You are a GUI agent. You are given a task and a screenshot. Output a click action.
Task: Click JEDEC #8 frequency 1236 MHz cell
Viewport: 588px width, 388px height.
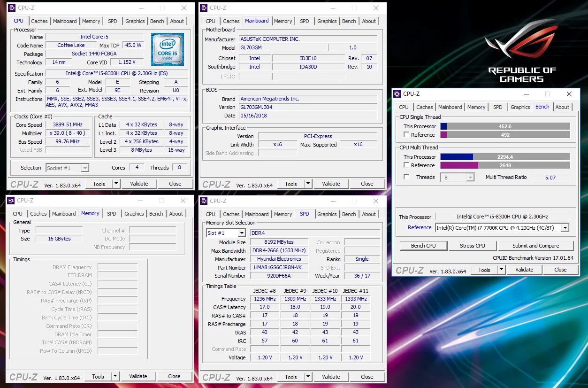[x=265, y=299]
